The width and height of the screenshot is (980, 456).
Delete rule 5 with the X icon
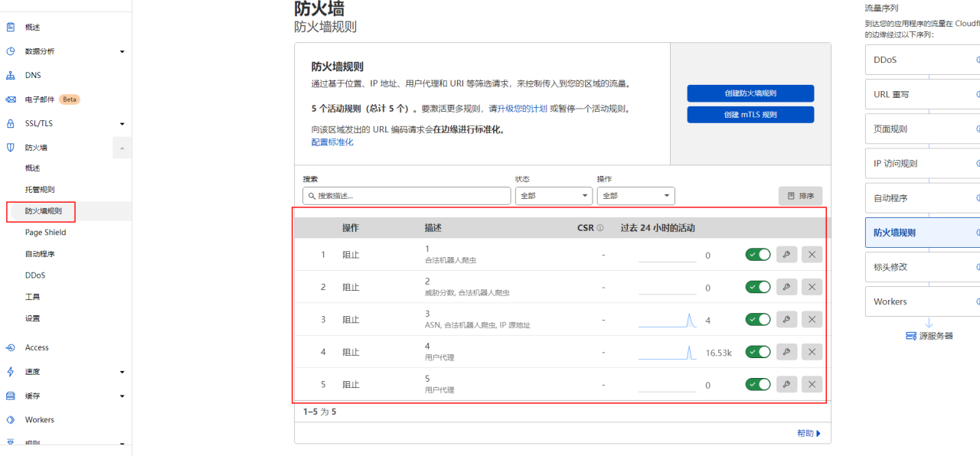click(812, 384)
